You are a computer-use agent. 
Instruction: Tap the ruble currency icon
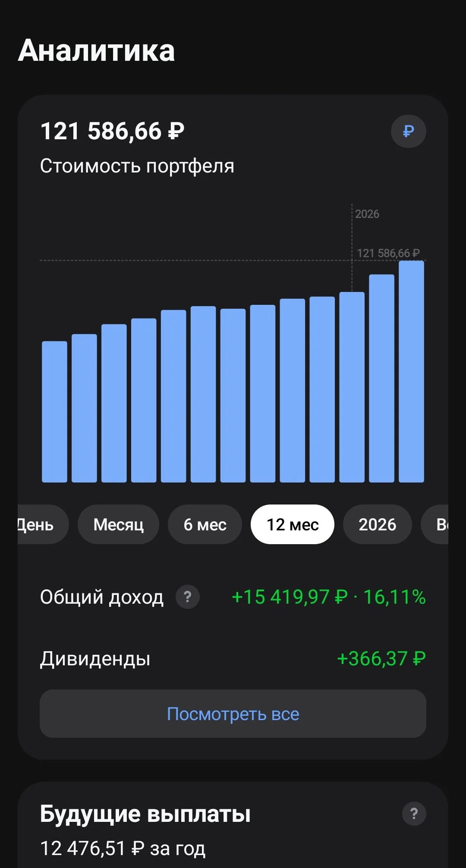pos(408,131)
